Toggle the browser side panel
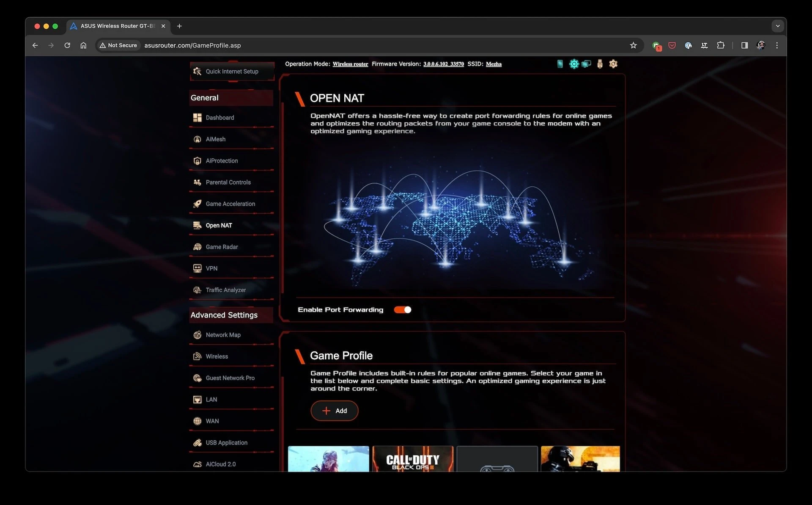 (744, 45)
